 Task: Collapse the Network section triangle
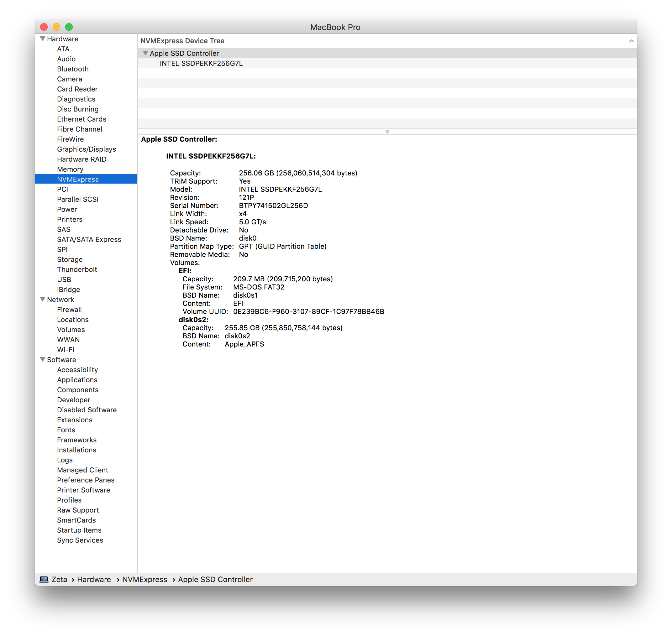coord(43,299)
